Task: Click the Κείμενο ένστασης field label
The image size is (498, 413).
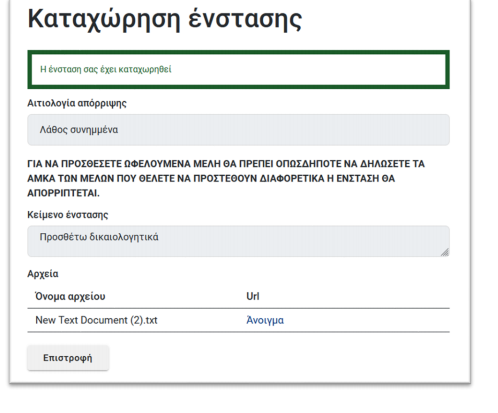Action: (68, 215)
